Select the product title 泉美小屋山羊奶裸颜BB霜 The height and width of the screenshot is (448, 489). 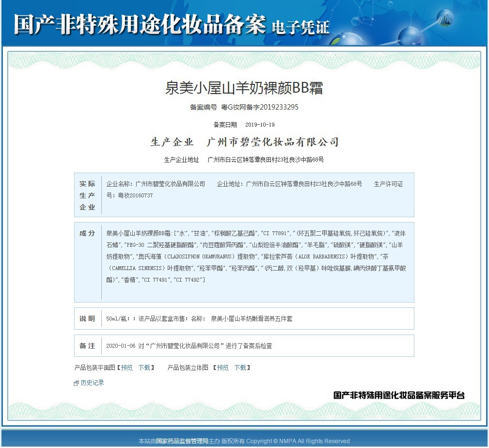[x=244, y=88]
